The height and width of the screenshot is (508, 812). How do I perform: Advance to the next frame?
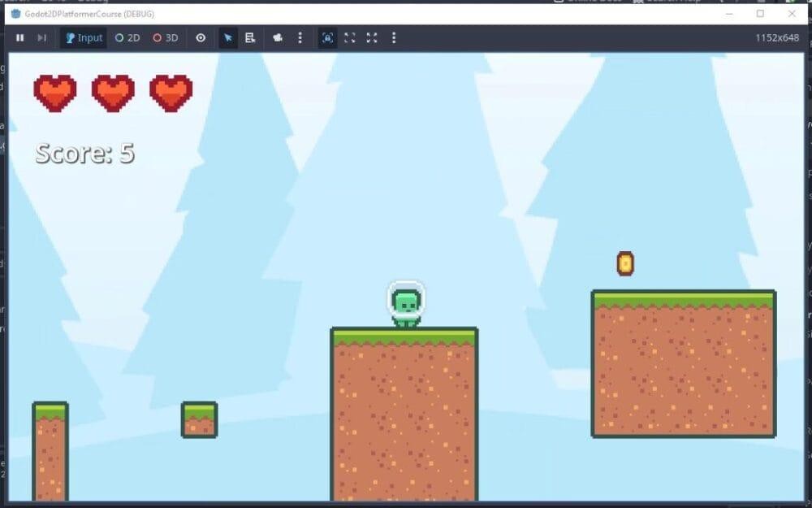42,38
